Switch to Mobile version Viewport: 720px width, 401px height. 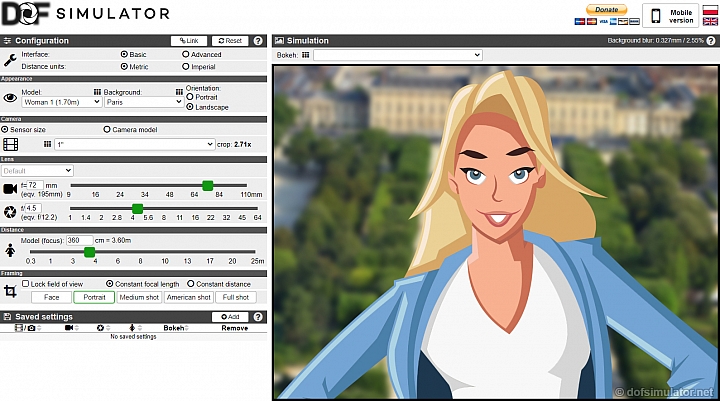click(x=670, y=16)
